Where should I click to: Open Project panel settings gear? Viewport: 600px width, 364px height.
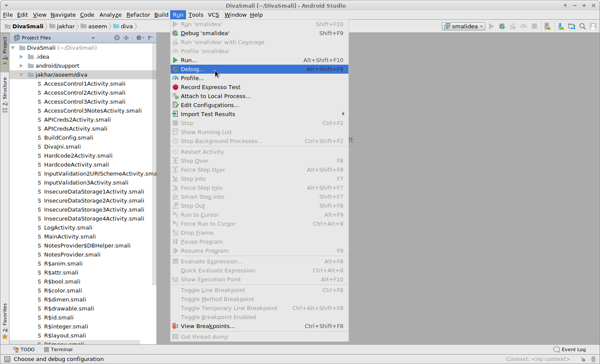(x=139, y=38)
